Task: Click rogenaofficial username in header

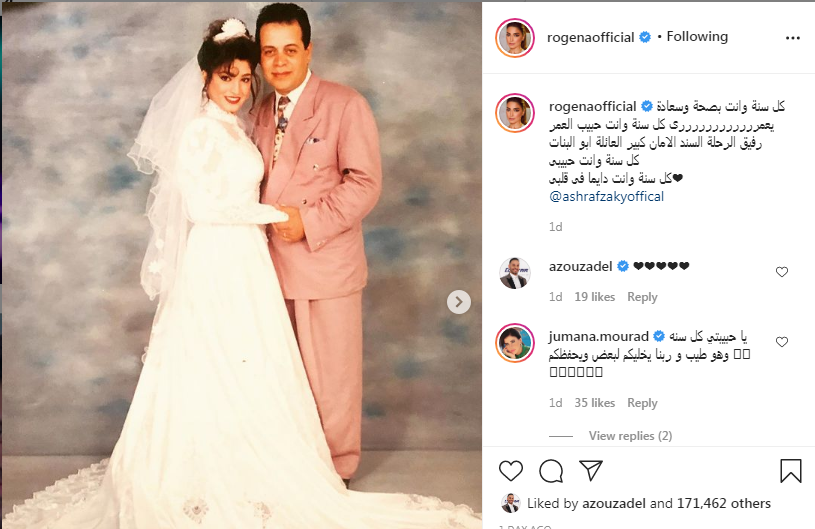Action: click(590, 37)
